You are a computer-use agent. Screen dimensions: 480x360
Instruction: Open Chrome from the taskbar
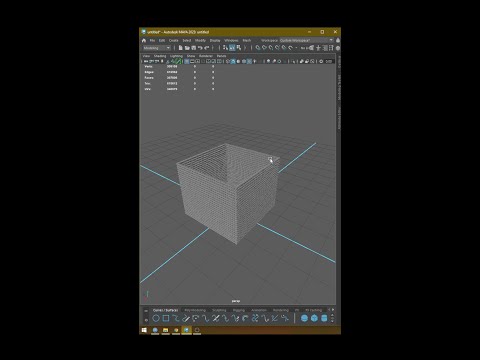click(x=176, y=330)
